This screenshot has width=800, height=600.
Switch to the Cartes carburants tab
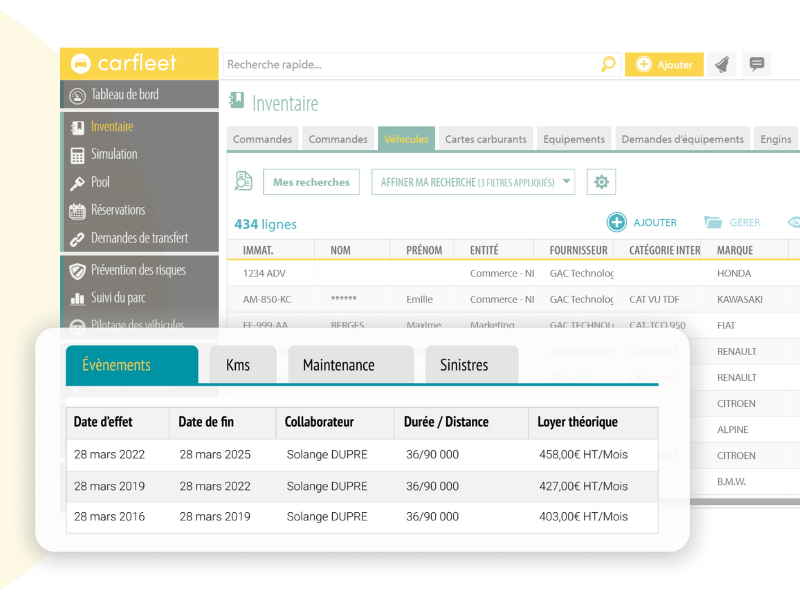coord(485,139)
